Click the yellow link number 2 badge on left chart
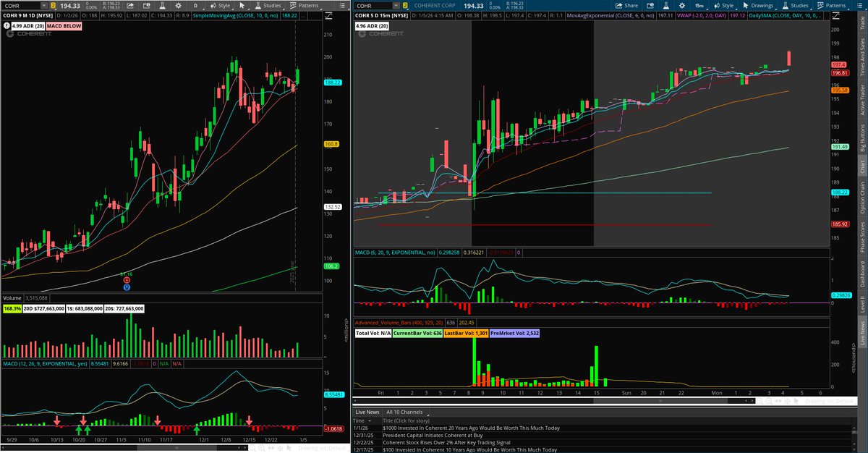Viewport: 868px width, 453px height. tap(53, 6)
